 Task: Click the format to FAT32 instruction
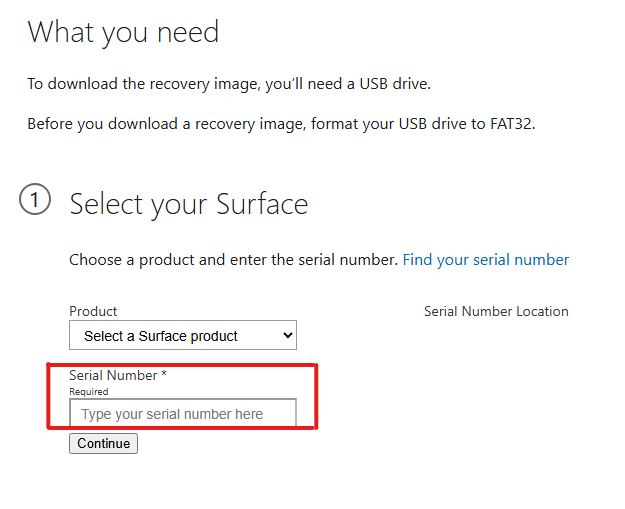point(281,125)
